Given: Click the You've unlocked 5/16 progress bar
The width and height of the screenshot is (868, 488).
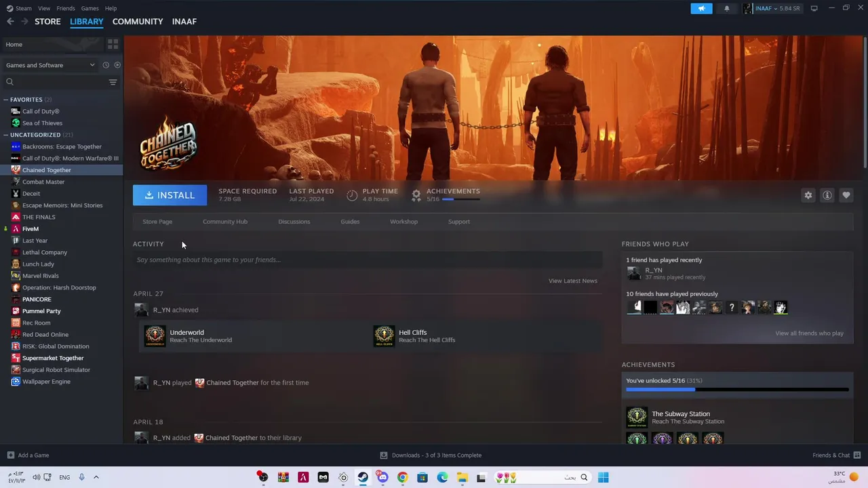Looking at the screenshot, I should [737, 390].
